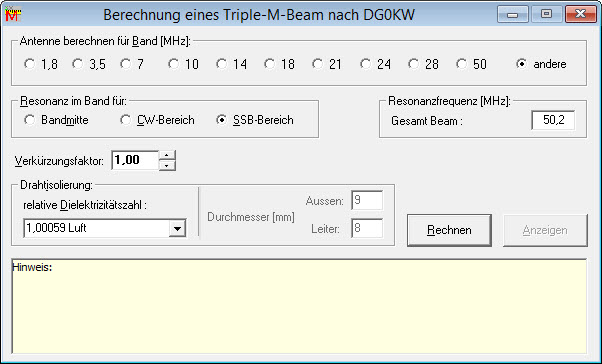The height and width of the screenshot is (364, 602).
Task: Decrease Verkürzungsfaktor with down arrow
Action: (x=167, y=165)
